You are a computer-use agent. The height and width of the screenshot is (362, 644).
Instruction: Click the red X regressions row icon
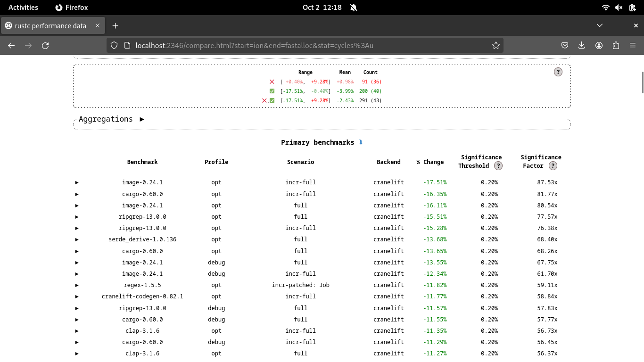(x=272, y=82)
